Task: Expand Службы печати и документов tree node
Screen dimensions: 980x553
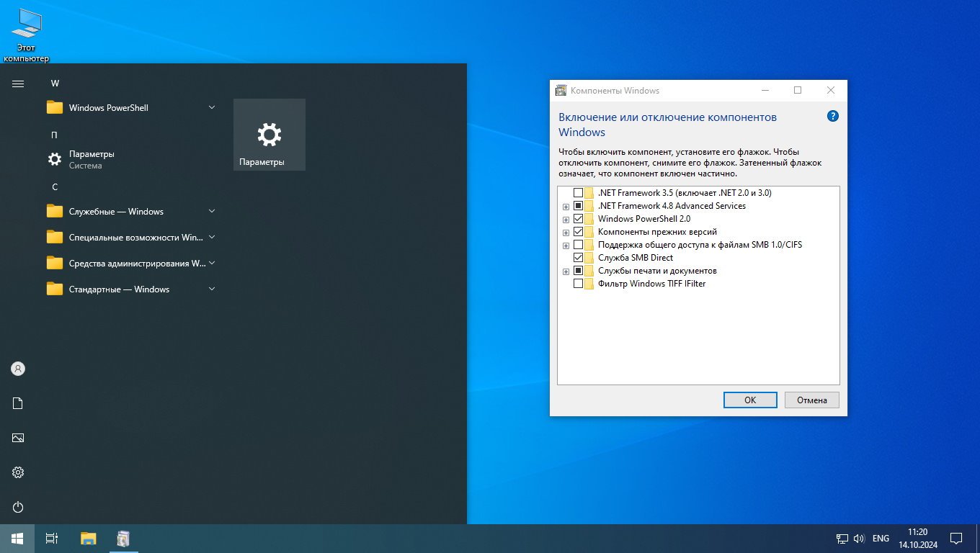Action: (566, 271)
